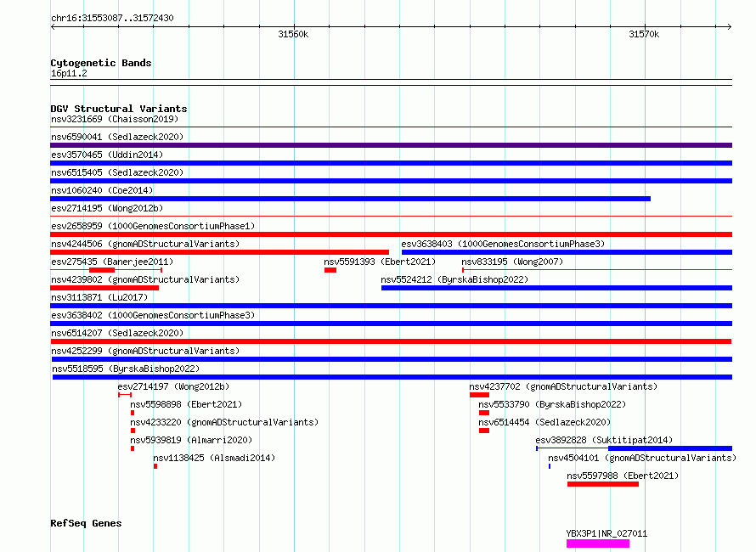Select the small red nsv1138425 variant marker
The image size is (756, 552).
155,466
